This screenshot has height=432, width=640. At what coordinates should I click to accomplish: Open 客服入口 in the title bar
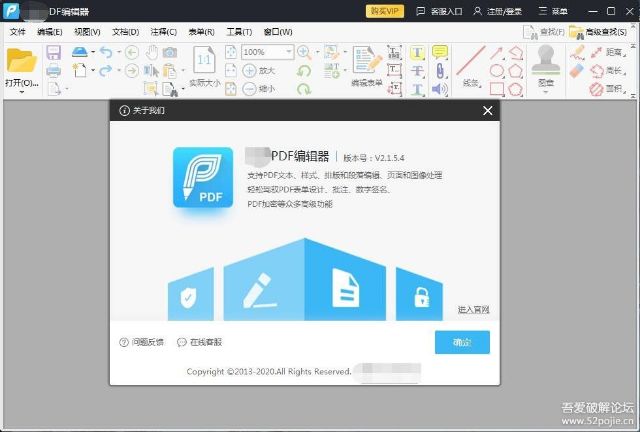point(439,11)
